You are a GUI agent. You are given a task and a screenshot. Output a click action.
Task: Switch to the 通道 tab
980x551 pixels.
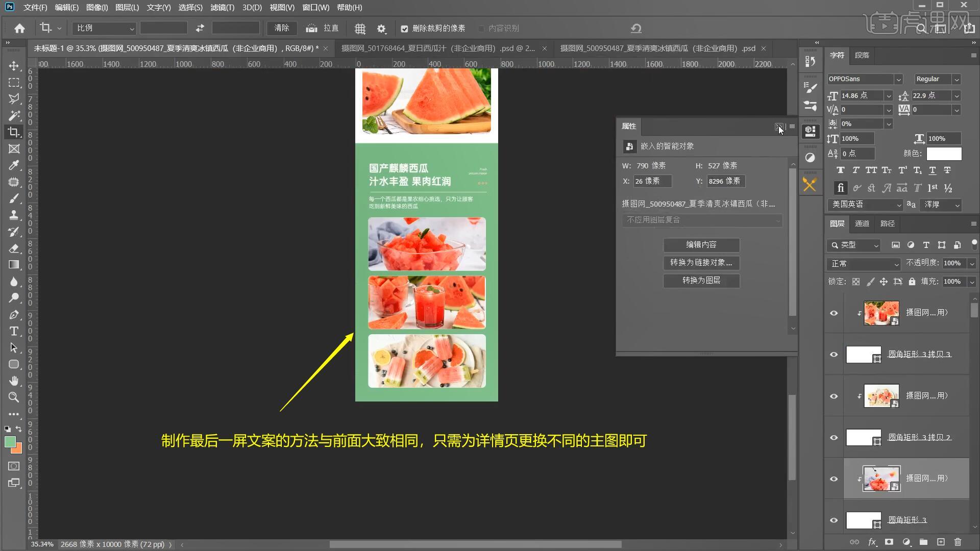(862, 223)
